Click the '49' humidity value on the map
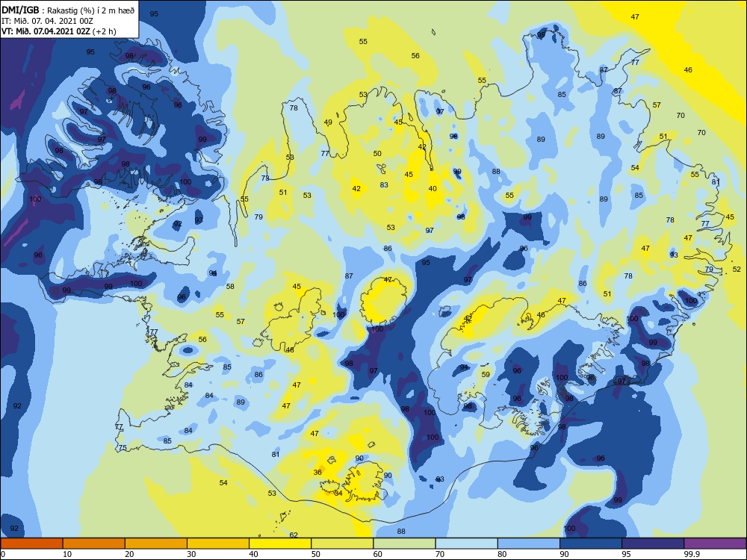 328,122
